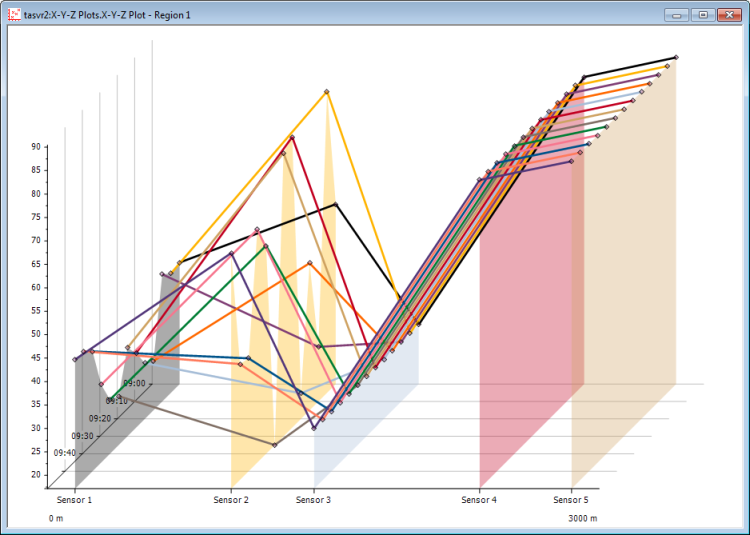Select the brown trace's lowest data point
Screen dimensions: 750x535
(275, 445)
